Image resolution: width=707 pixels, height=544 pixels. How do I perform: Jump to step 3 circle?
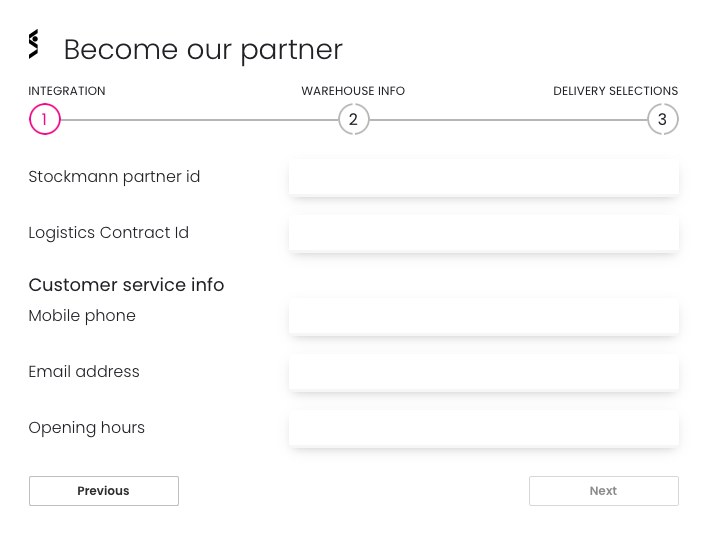coord(662,119)
